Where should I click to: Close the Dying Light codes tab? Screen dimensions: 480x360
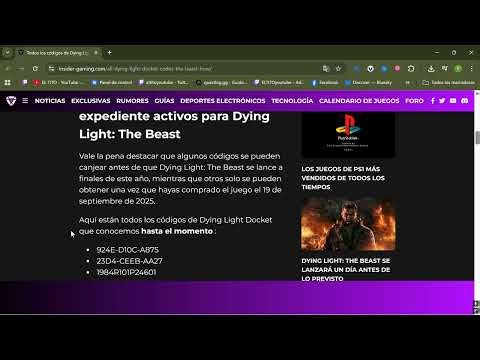(96, 53)
